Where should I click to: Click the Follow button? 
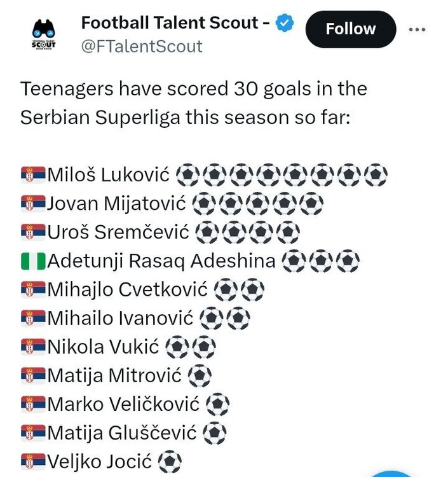coord(350,29)
